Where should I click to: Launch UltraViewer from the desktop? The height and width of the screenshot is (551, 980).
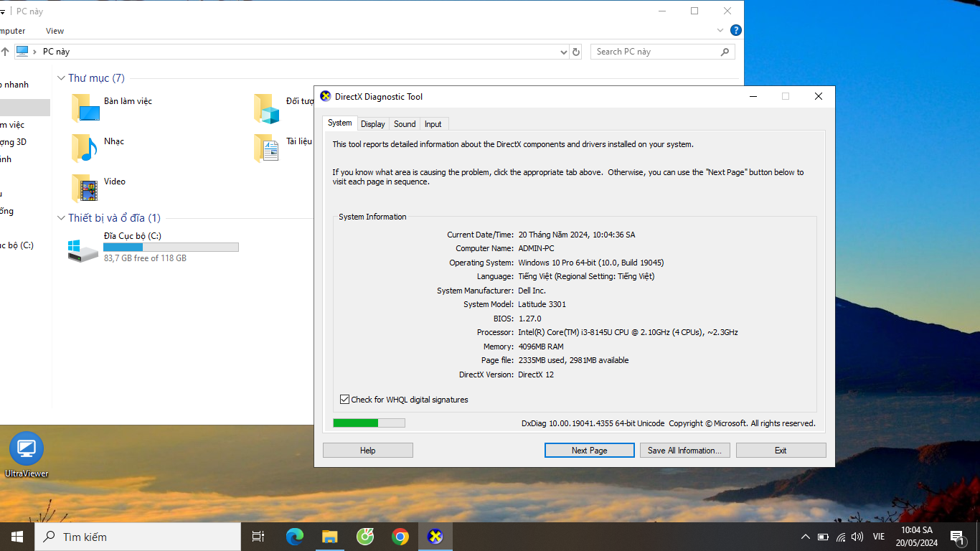27,455
